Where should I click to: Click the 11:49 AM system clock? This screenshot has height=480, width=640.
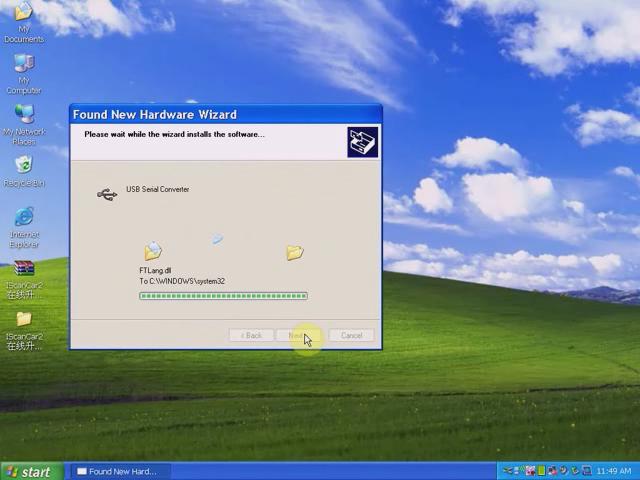(x=614, y=471)
